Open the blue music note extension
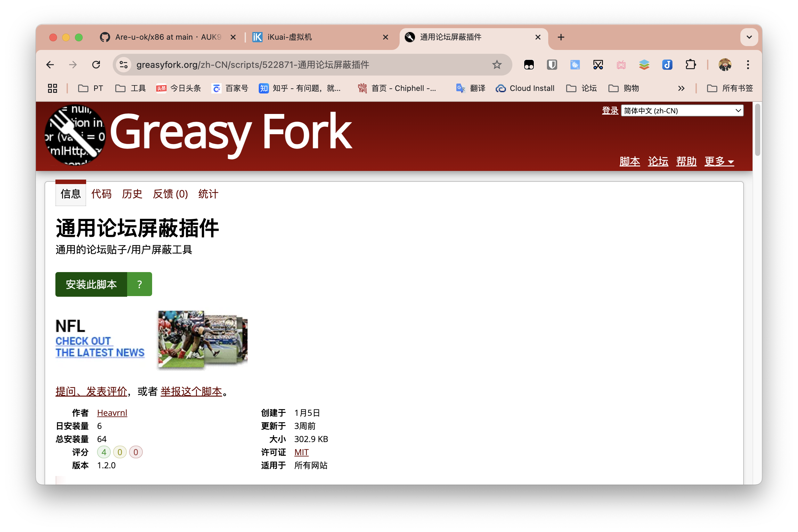The width and height of the screenshot is (798, 532). point(667,65)
